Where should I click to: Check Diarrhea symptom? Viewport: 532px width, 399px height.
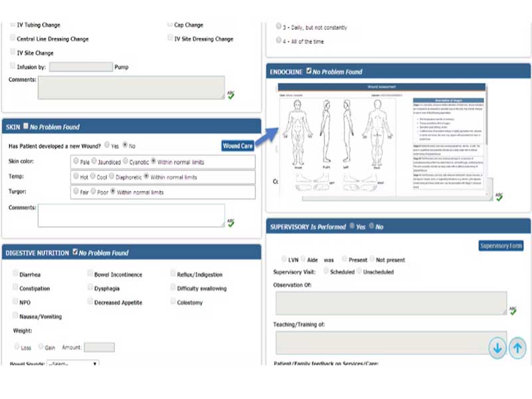coord(15,273)
